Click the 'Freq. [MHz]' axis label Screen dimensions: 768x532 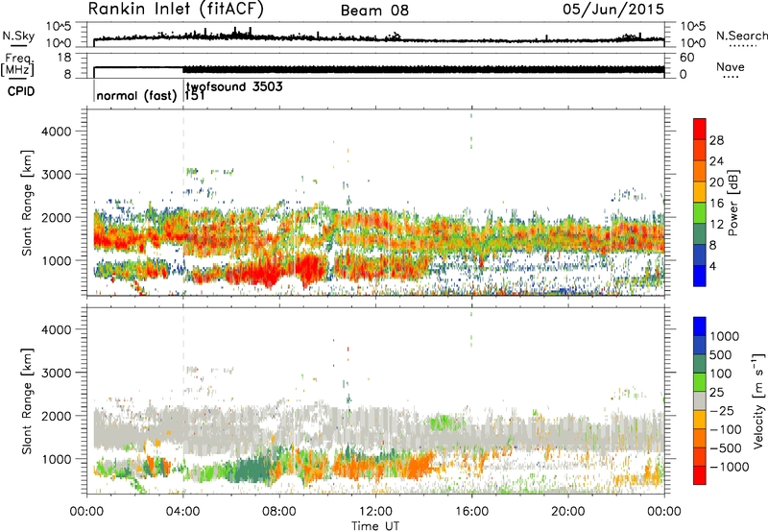point(17,63)
